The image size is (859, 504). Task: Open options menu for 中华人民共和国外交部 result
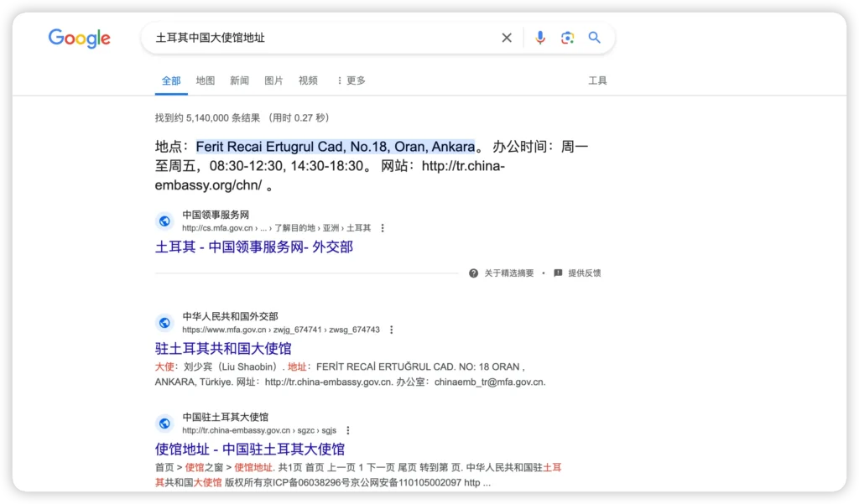391,330
